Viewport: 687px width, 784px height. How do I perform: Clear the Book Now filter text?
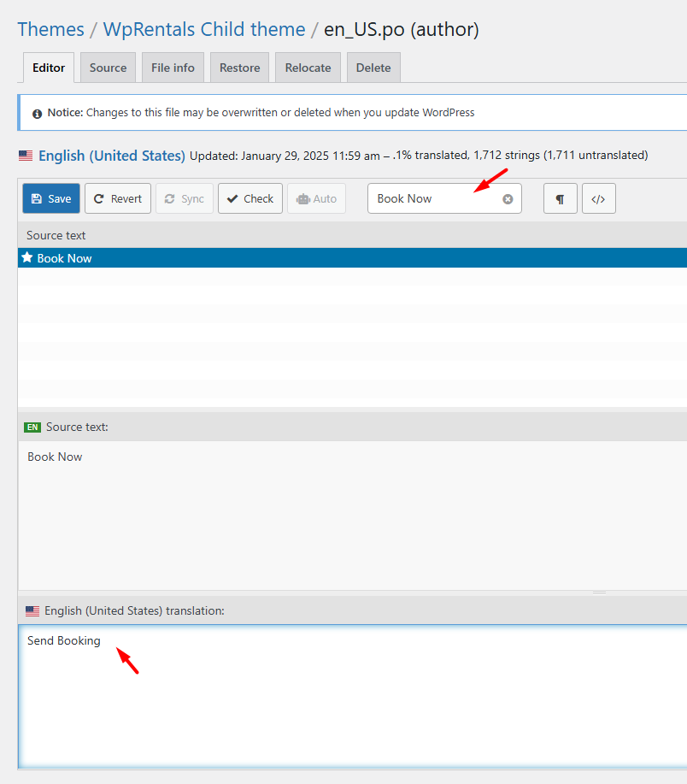coord(508,198)
